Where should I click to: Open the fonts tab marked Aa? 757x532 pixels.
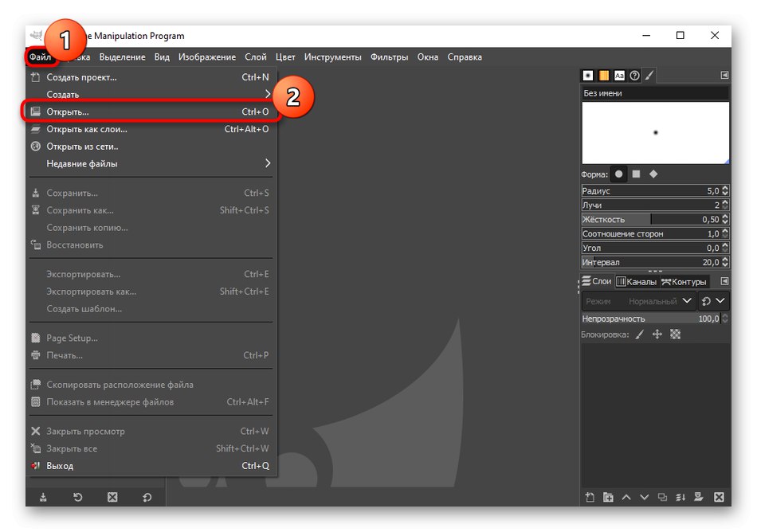619,75
